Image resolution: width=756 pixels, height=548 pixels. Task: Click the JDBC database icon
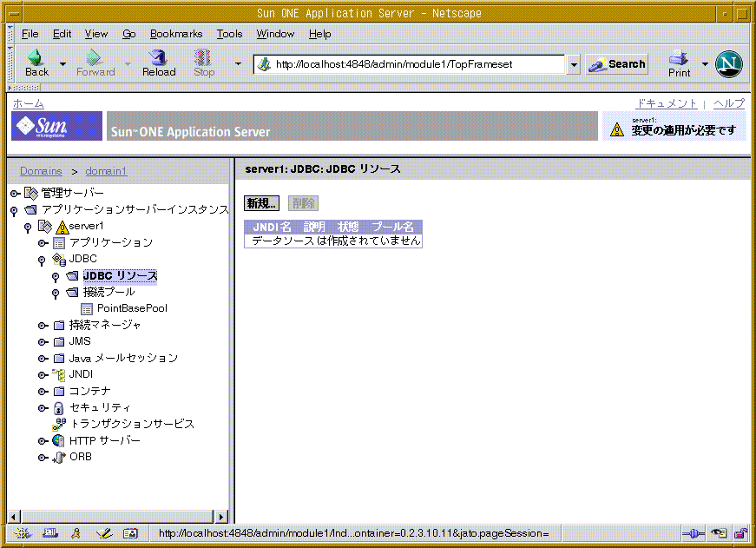click(59, 260)
